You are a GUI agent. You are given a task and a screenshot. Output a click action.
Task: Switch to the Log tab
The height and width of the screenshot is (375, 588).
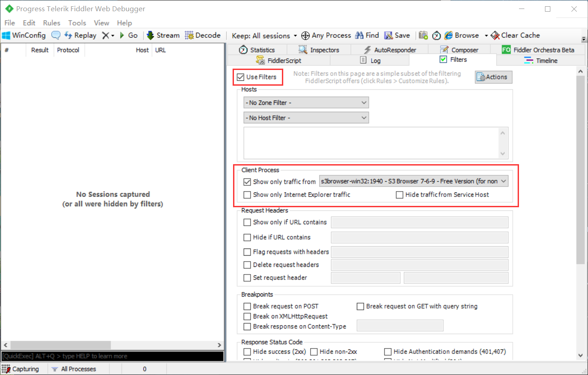click(370, 61)
